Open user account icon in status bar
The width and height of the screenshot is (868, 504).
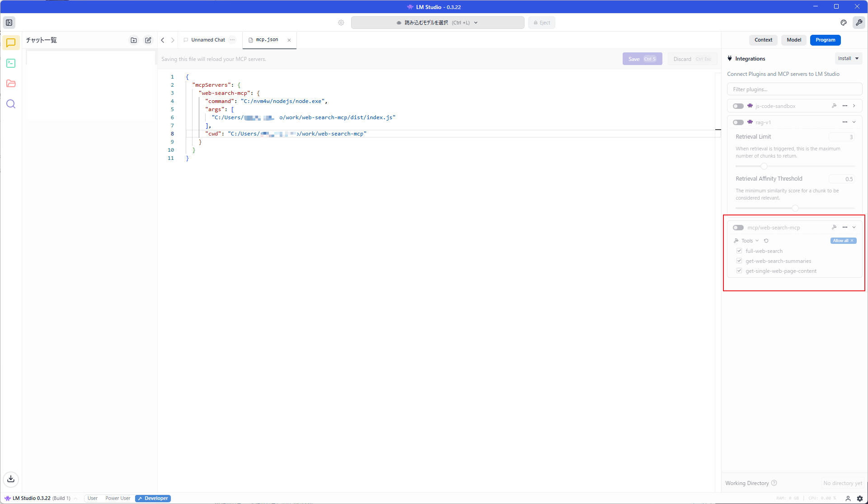(x=848, y=499)
